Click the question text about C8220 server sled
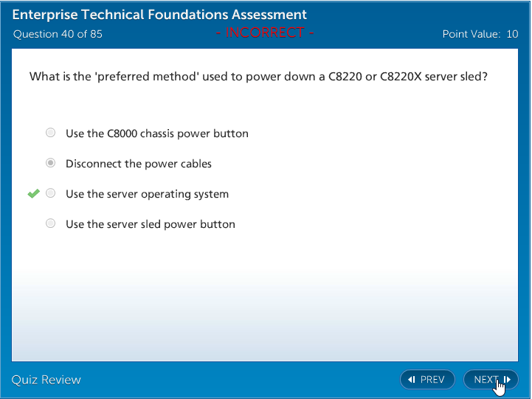 (x=258, y=76)
